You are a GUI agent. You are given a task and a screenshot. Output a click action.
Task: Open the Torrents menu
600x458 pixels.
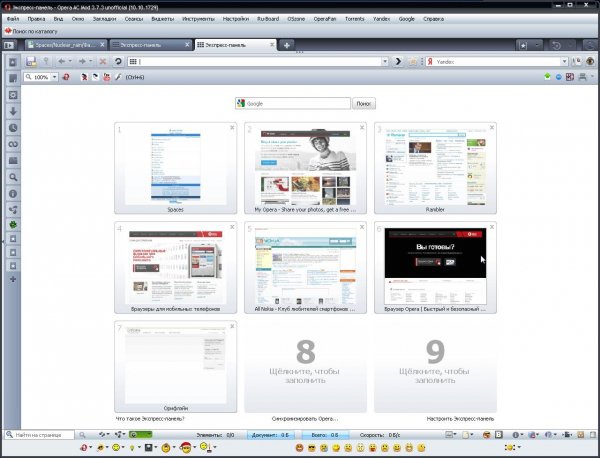pyautogui.click(x=354, y=19)
